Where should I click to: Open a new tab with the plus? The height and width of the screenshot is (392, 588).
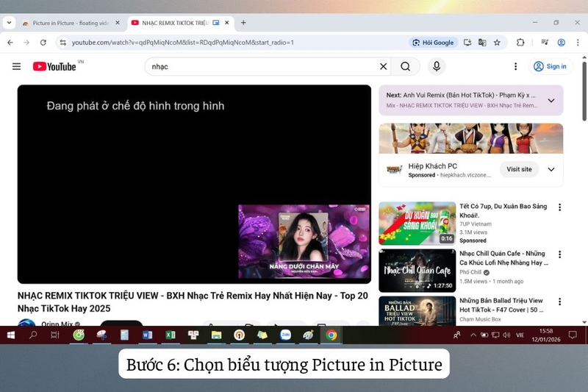pyautogui.click(x=243, y=23)
